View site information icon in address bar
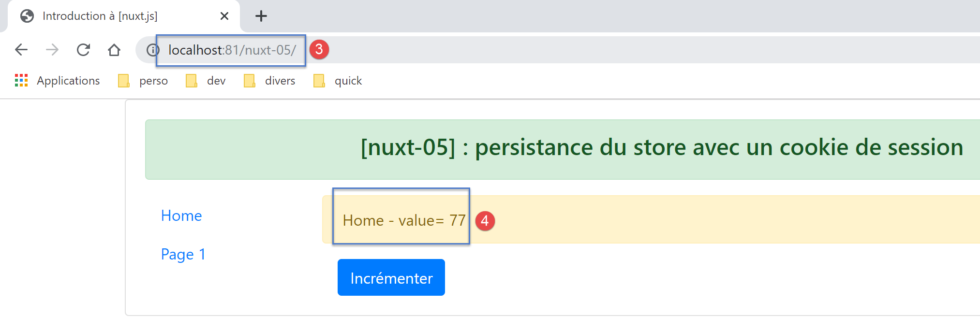This screenshot has height=331, width=980. (x=152, y=50)
